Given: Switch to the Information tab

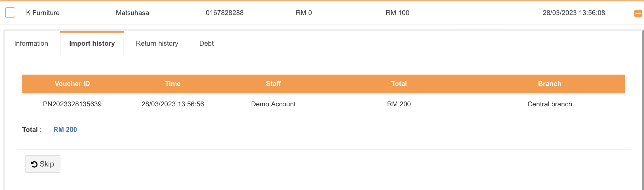Looking at the screenshot, I should pyautogui.click(x=31, y=43).
